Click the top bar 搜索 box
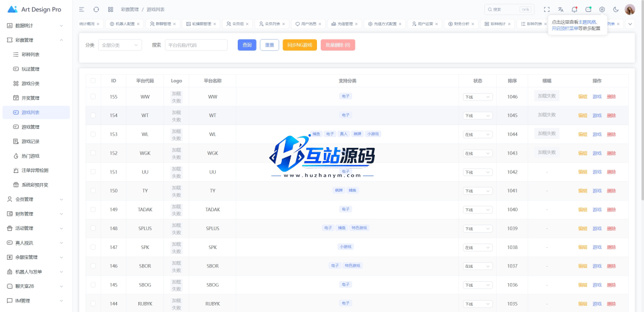The width and height of the screenshot is (644, 312). [x=509, y=9]
